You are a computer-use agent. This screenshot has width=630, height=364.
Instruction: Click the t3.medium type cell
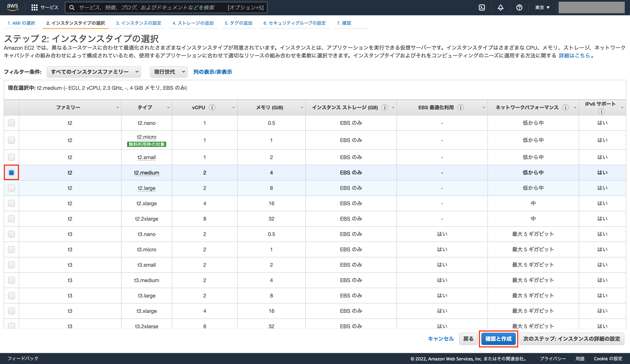tap(146, 280)
